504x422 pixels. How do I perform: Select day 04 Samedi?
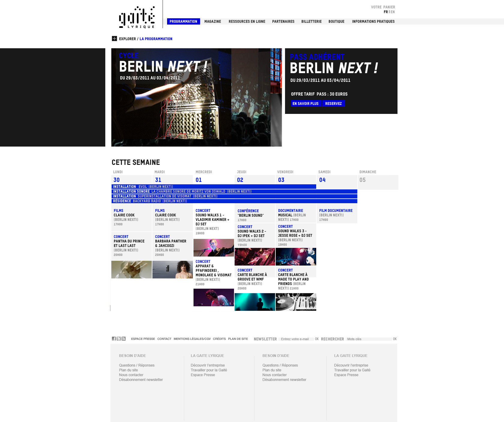point(337,180)
